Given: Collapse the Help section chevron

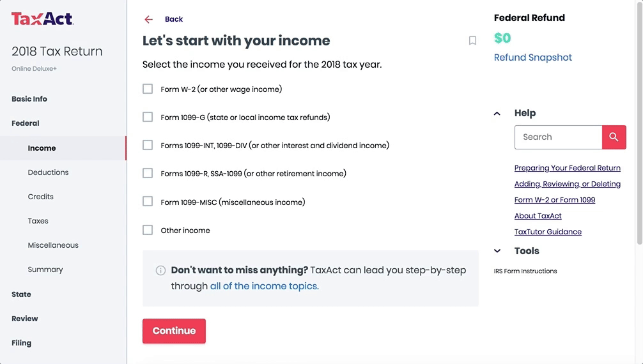Looking at the screenshot, I should click(x=497, y=114).
